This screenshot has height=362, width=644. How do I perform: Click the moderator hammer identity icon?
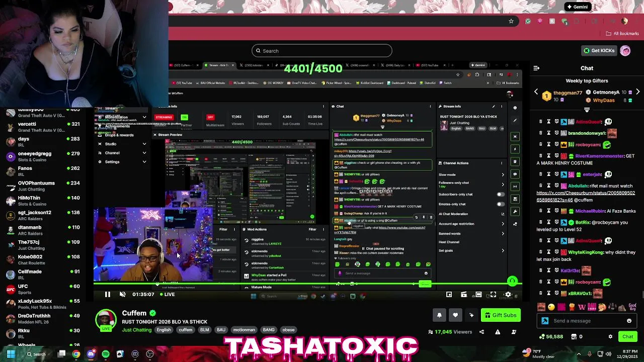click(x=545, y=321)
